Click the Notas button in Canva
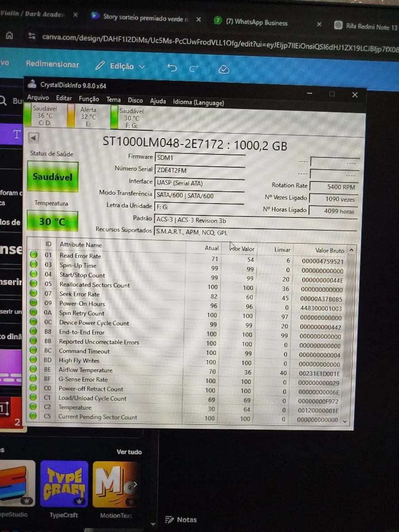This screenshot has width=399, height=532. (x=181, y=520)
